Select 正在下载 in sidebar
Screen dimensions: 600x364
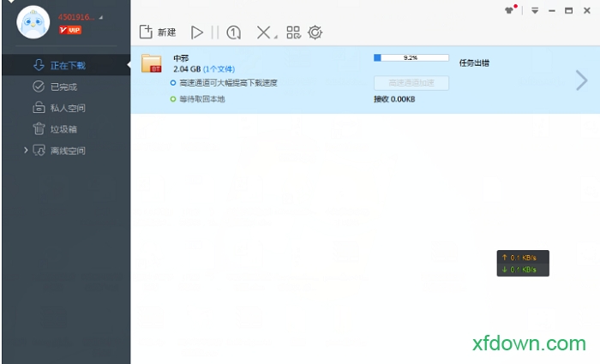pos(66,65)
